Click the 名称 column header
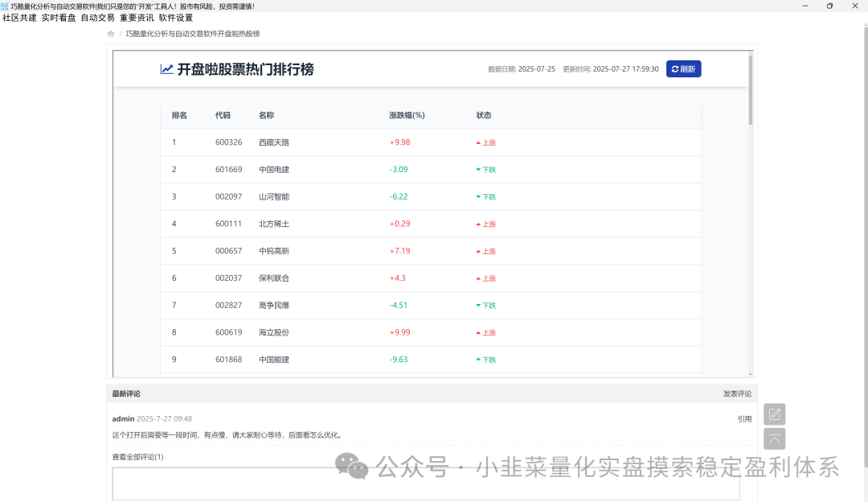This screenshot has height=502, width=868. 266,115
